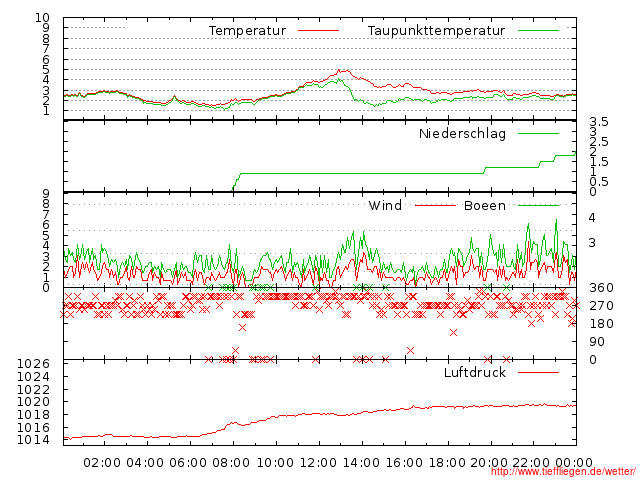The width and height of the screenshot is (640, 480).
Task: Click the 360 wind direction axis value
Action: 601,288
